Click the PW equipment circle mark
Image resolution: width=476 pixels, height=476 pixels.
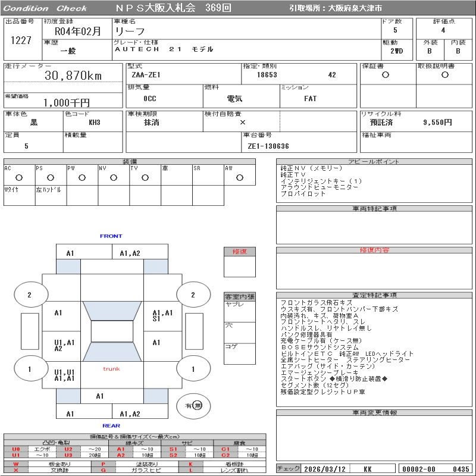point(82,177)
